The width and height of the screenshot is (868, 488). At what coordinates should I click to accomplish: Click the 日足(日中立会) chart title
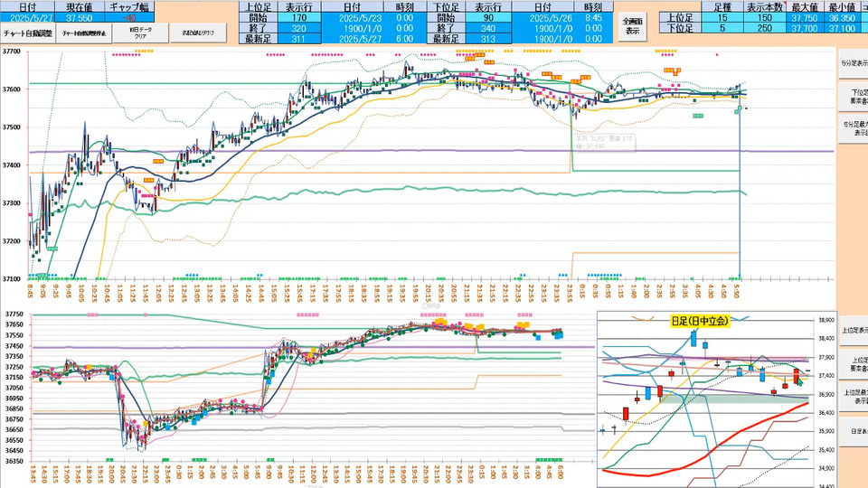coord(700,321)
